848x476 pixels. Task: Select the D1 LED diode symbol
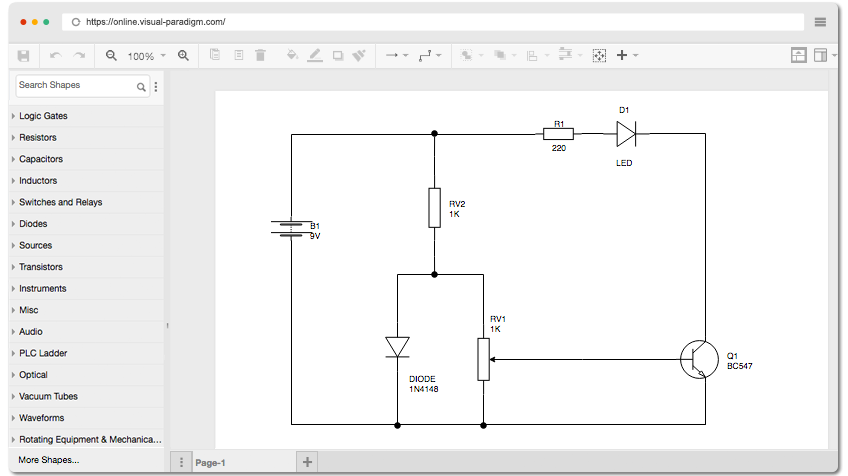626,134
